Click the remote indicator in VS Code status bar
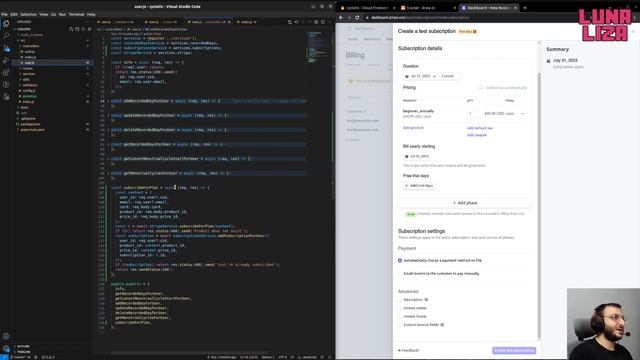640x360 pixels. (4, 357)
